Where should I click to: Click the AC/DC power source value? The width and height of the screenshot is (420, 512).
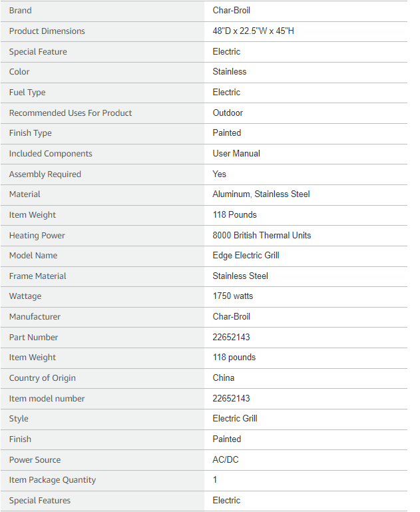pos(226,460)
